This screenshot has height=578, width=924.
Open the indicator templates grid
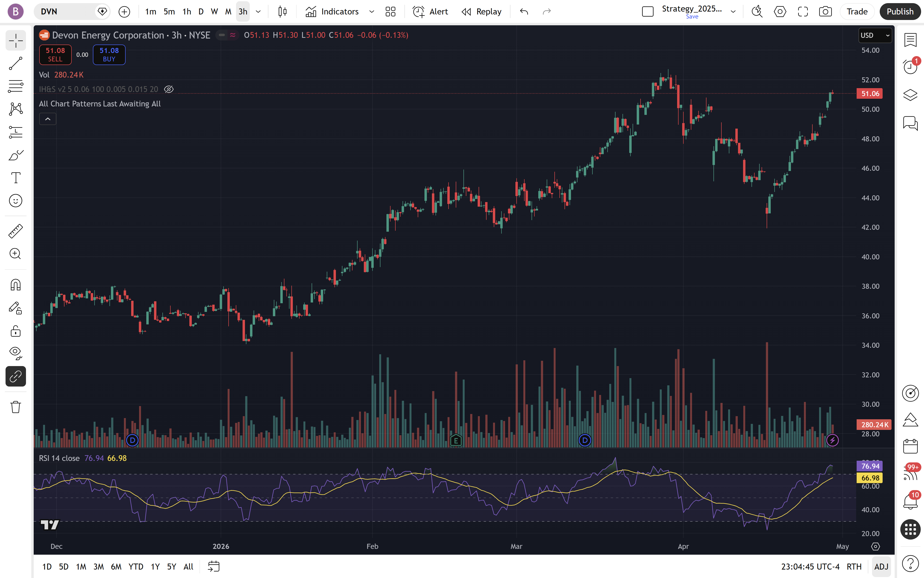(391, 12)
